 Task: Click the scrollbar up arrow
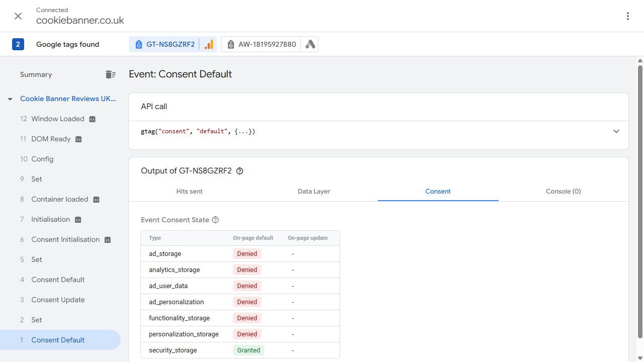click(x=640, y=61)
